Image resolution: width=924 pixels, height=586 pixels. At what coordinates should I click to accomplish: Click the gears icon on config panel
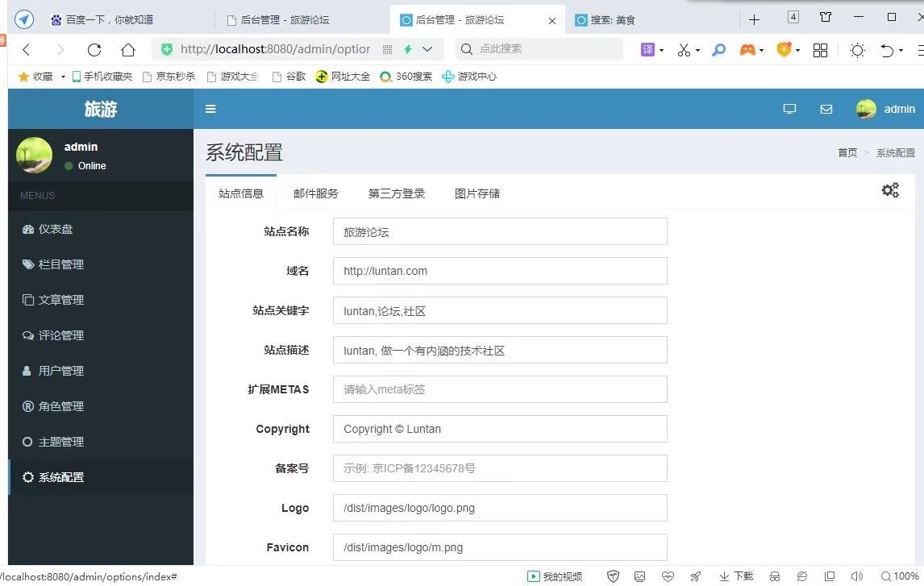coord(890,190)
